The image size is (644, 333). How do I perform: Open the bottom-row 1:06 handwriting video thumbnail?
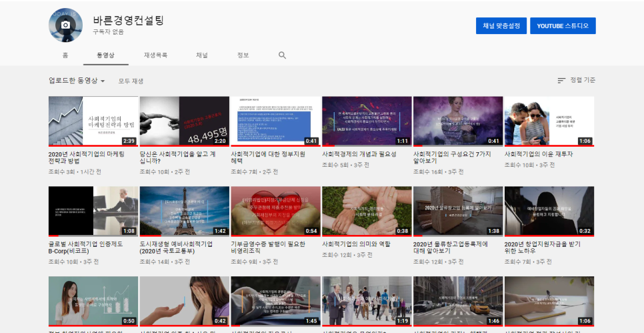pyautogui.click(x=549, y=301)
